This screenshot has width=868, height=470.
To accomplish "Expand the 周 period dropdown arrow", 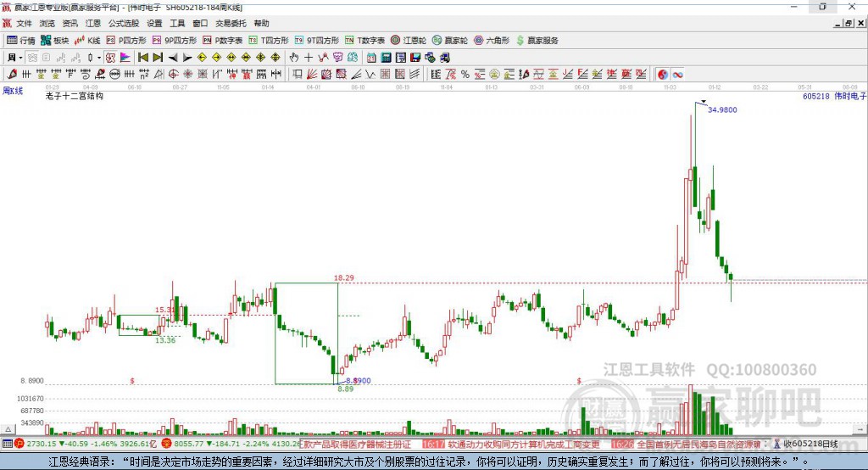I will coord(20,58).
